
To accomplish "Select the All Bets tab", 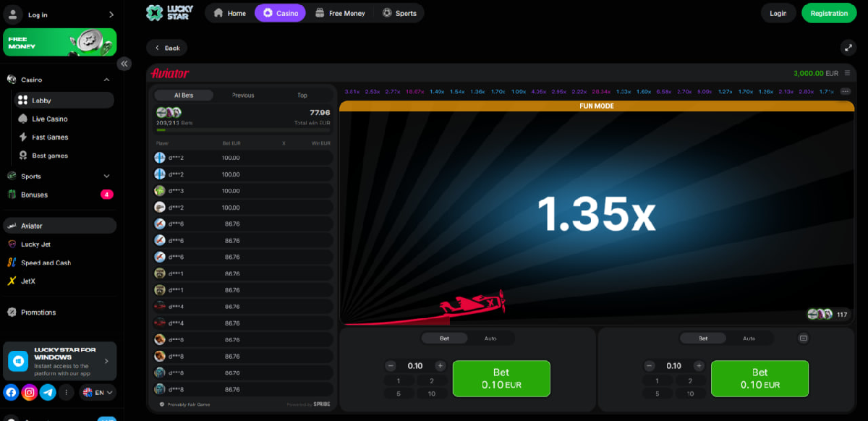I will coord(184,95).
